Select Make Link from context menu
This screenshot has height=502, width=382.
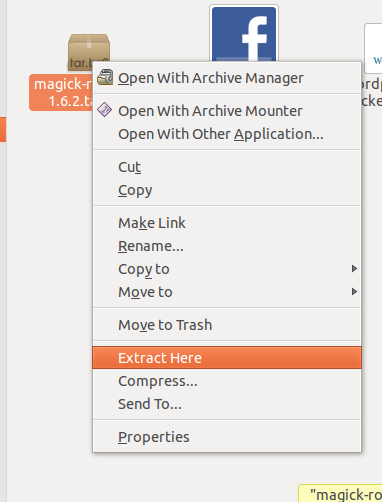click(227, 223)
